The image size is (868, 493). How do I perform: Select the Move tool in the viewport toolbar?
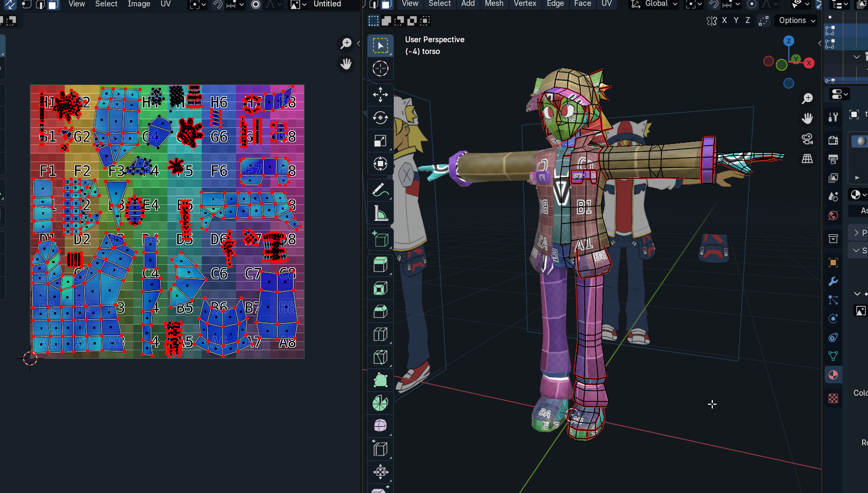coord(380,95)
